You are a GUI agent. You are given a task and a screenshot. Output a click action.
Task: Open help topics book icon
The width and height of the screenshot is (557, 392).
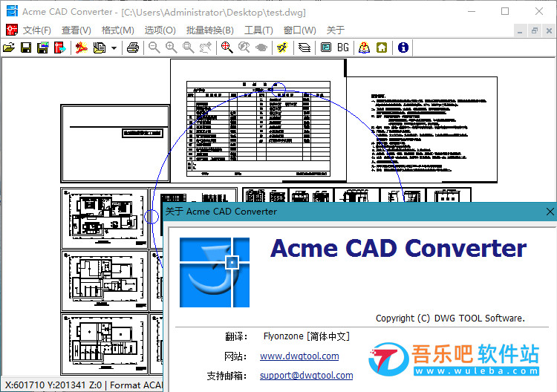(364, 48)
